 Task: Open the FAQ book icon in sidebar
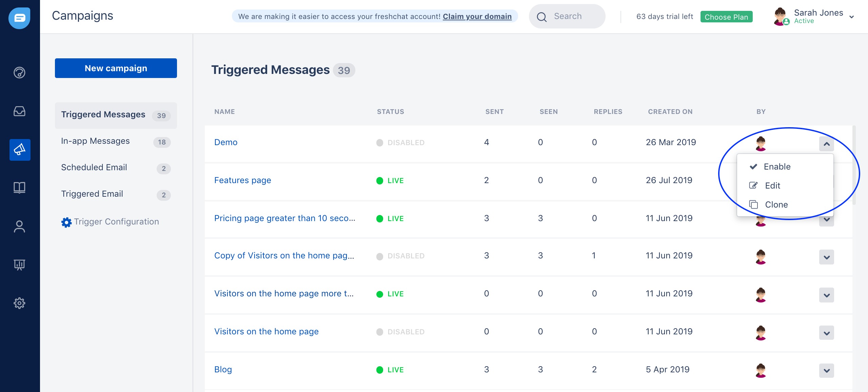pos(19,188)
